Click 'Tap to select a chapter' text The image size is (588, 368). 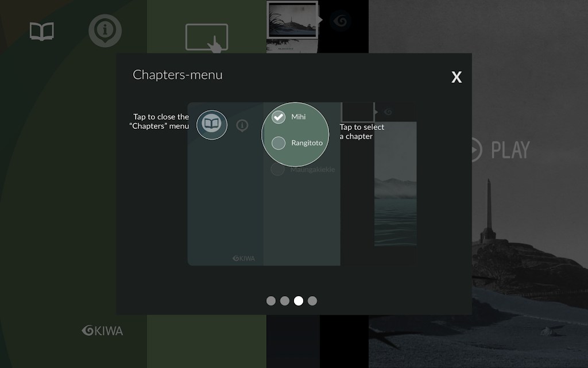pyautogui.click(x=362, y=132)
